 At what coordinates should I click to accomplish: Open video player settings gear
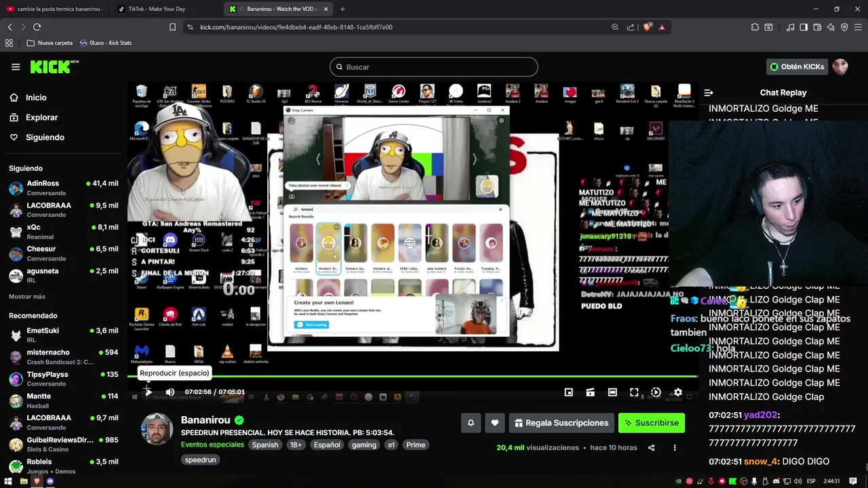[x=677, y=392]
